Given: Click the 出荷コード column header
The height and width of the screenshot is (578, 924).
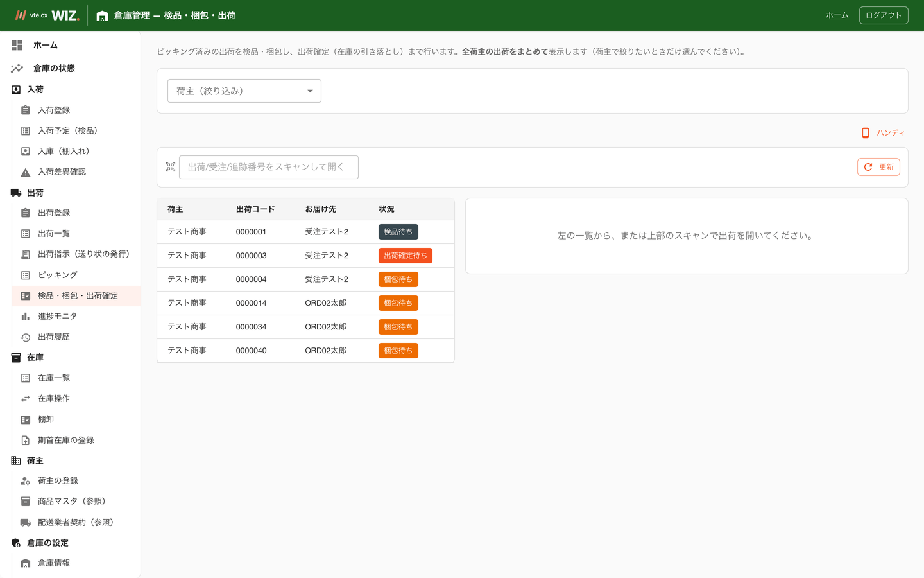Looking at the screenshot, I should pyautogui.click(x=255, y=209).
